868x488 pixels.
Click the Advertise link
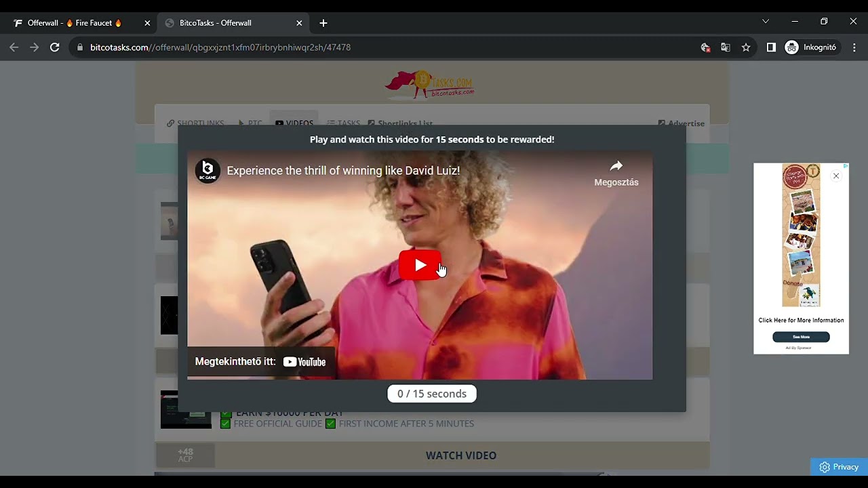coord(682,123)
